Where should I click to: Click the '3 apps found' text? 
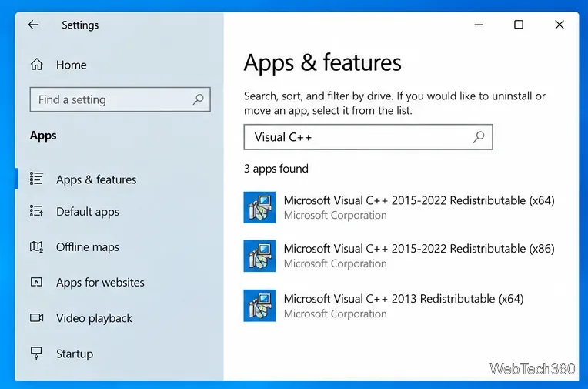coord(276,169)
